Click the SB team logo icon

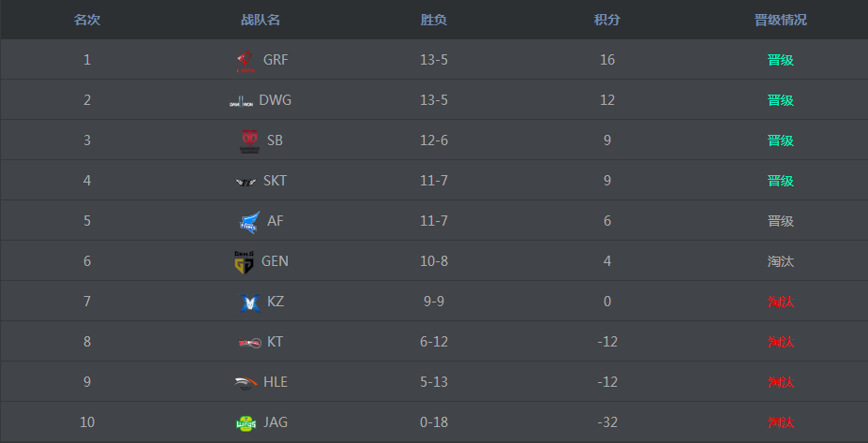[x=249, y=141]
